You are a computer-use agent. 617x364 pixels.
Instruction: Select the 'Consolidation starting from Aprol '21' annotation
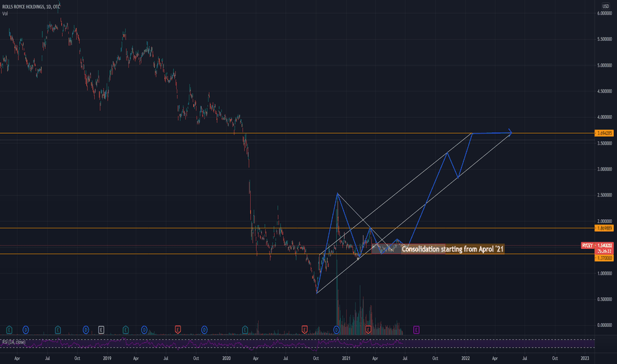pos(453,249)
